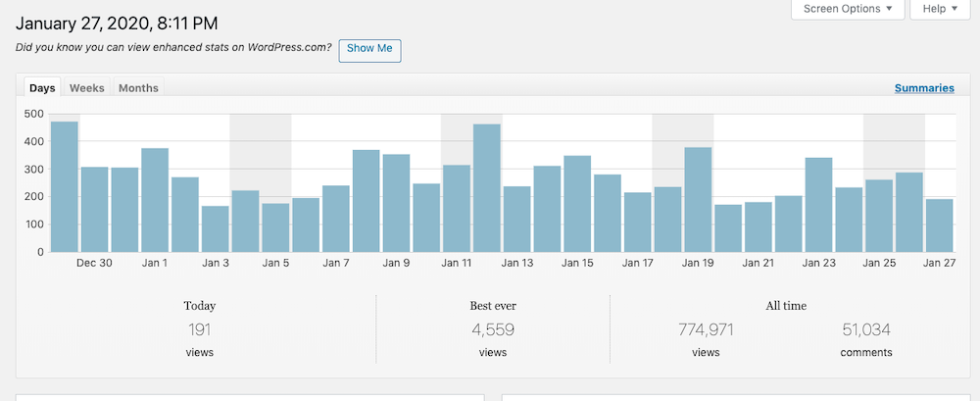
Task: Select the Jan 3 bar in chart
Action: coord(216,228)
